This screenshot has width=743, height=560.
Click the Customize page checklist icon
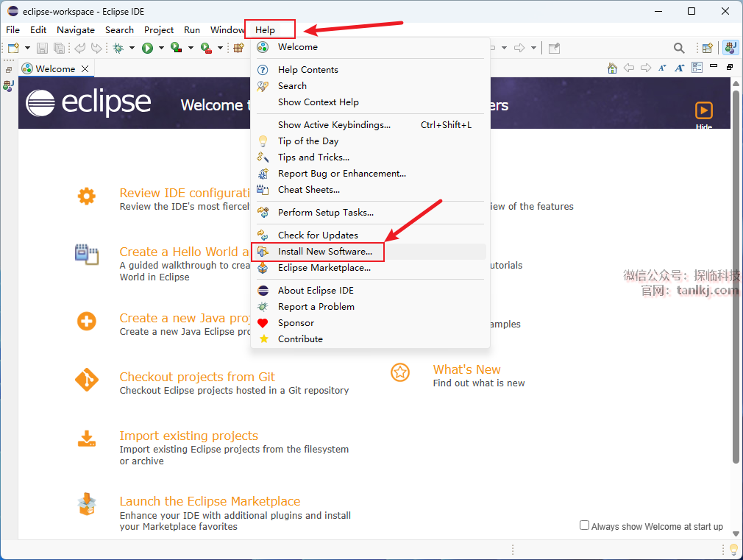[696, 68]
